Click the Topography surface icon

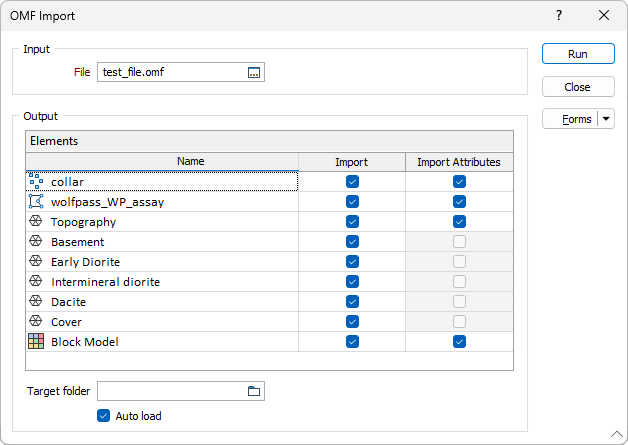(x=36, y=221)
